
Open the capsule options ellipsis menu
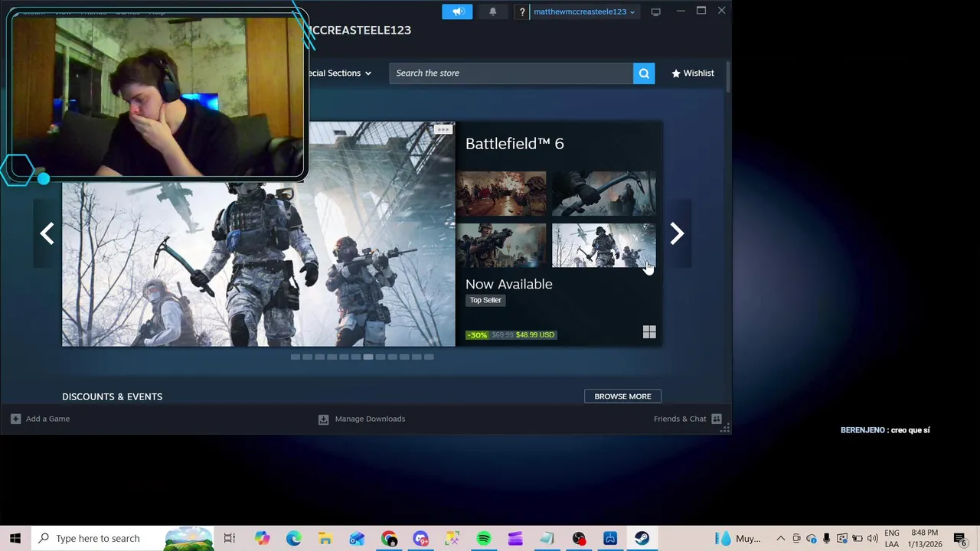443,129
